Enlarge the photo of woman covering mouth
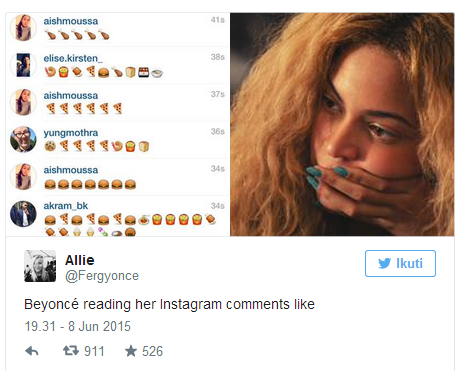The width and height of the screenshot is (462, 371). (342, 124)
